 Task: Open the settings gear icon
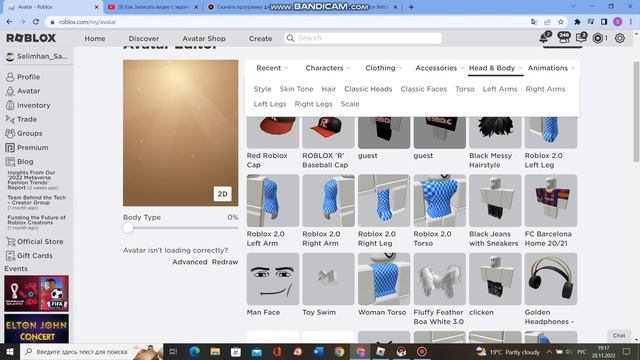pyautogui.click(x=620, y=38)
